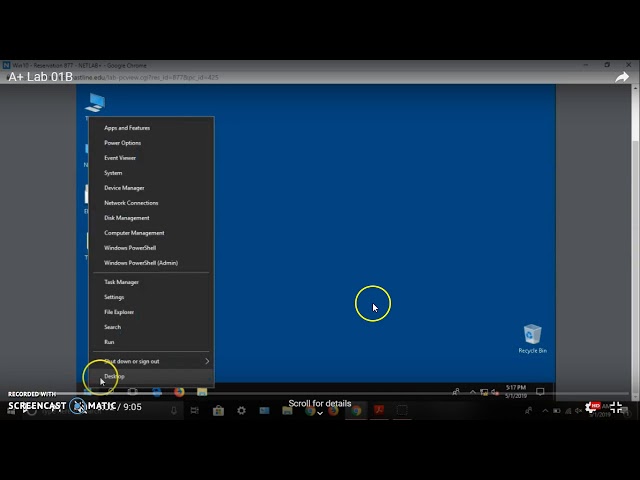Open the Recycle Bin desktop icon
Screen dimensions: 640x480
tap(532, 339)
